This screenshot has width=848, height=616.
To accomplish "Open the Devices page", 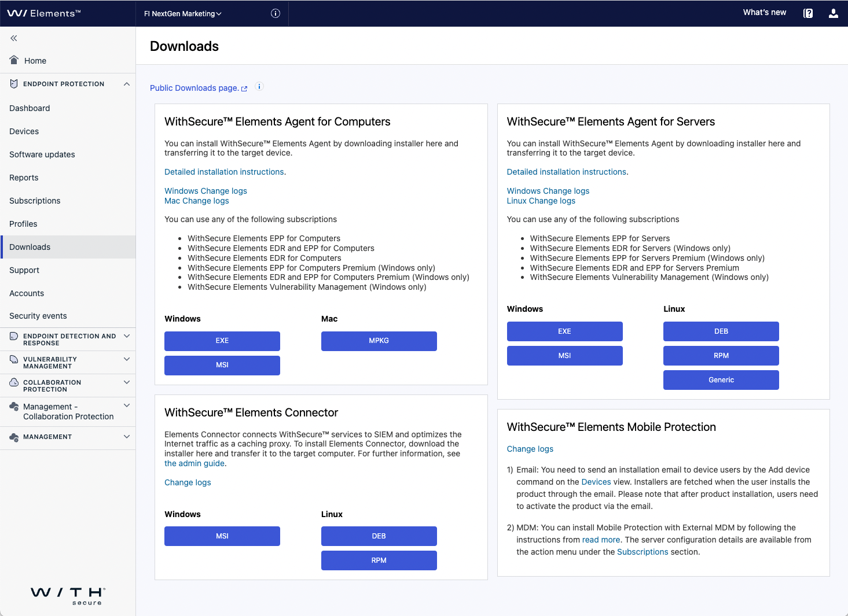I will click(x=24, y=131).
